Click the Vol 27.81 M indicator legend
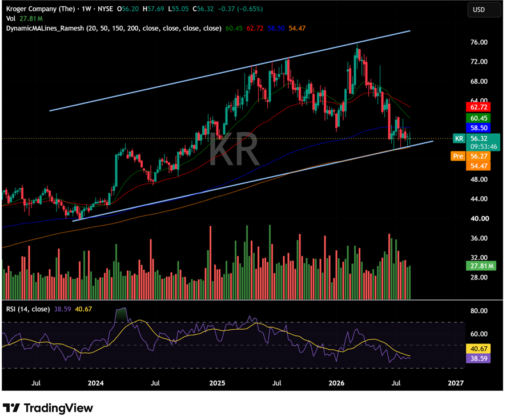Screen dimensions: 506x420 coord(24,18)
